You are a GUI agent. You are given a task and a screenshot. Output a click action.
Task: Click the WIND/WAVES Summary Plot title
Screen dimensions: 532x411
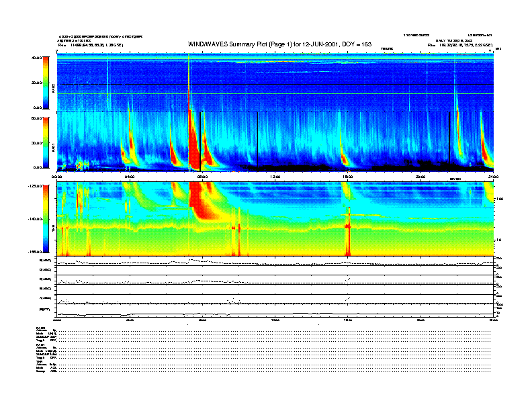[279, 44]
